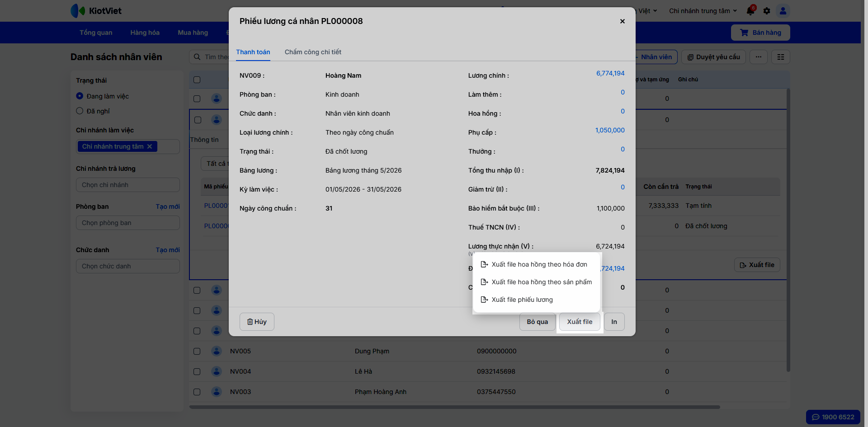This screenshot has height=427, width=868.
Task: Choose Xuất file phiếu lương
Action: (x=536, y=300)
